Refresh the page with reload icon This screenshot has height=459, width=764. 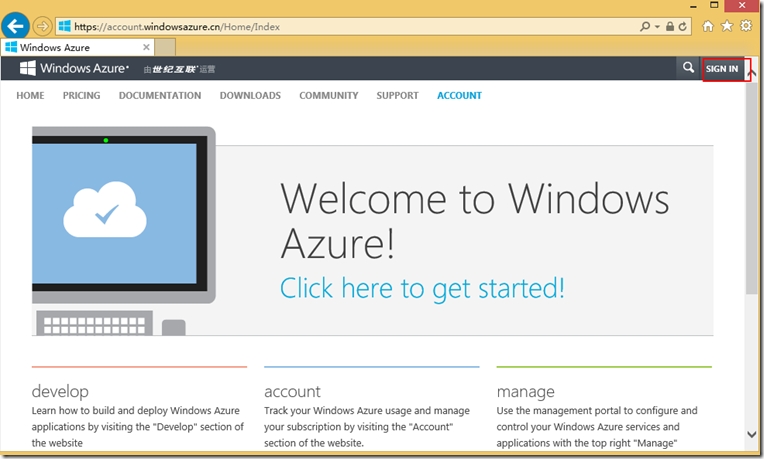coord(683,26)
